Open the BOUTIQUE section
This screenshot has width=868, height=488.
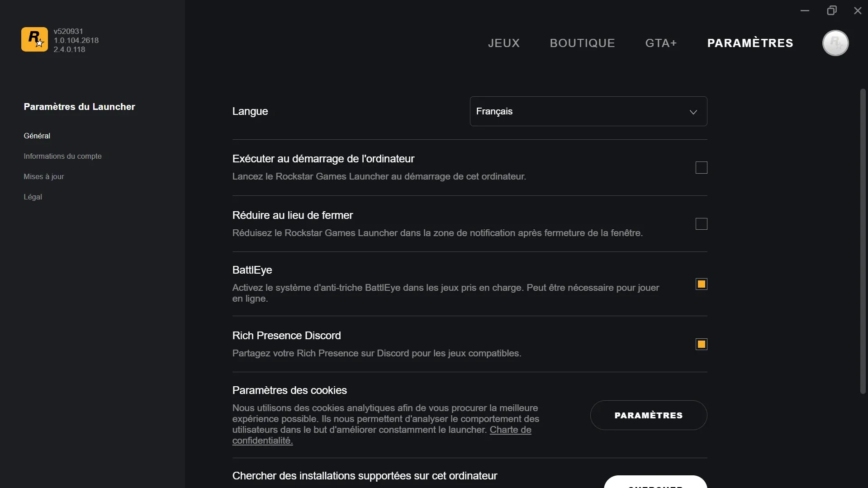pyautogui.click(x=582, y=43)
